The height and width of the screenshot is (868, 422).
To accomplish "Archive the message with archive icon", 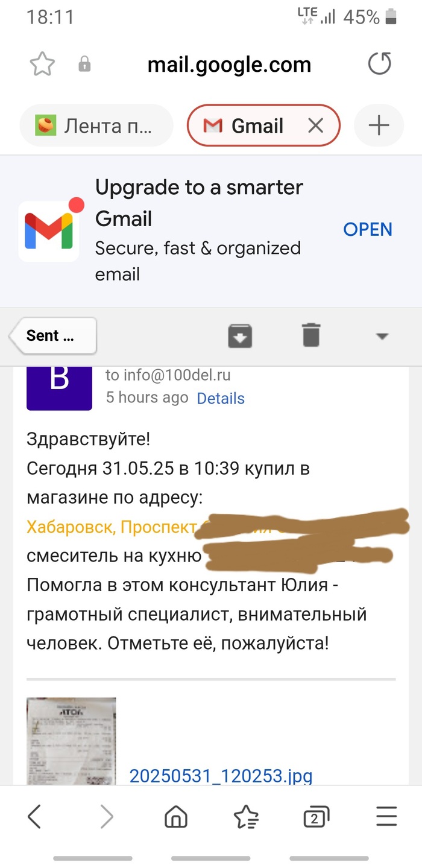I will click(x=239, y=335).
